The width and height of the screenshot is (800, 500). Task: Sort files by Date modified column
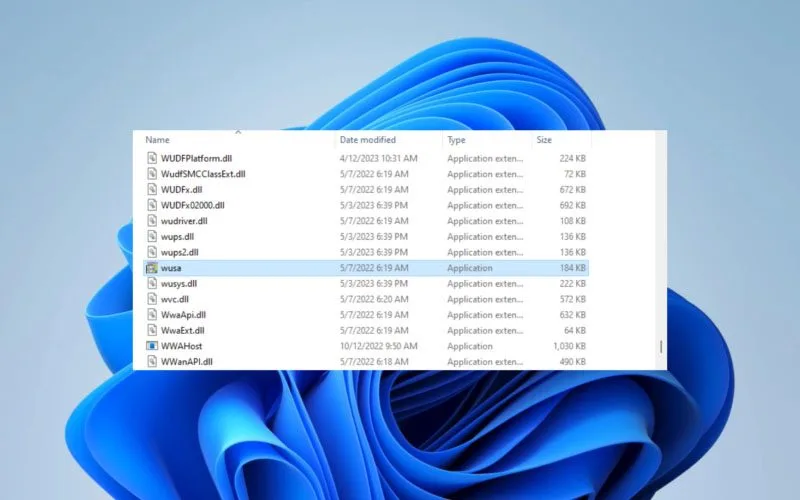click(x=367, y=140)
